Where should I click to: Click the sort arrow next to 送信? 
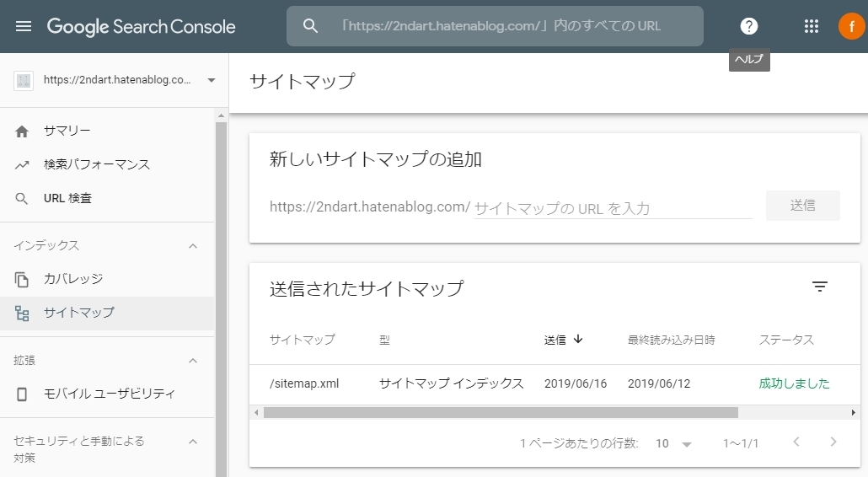point(578,339)
